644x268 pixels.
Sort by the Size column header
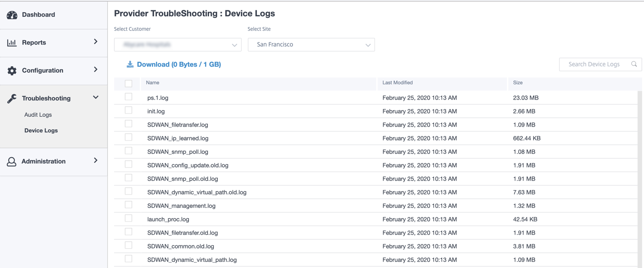[518, 83]
